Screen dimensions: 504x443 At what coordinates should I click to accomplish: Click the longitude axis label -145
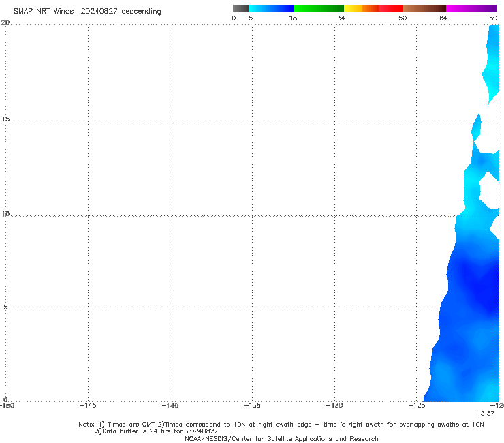[88, 406]
